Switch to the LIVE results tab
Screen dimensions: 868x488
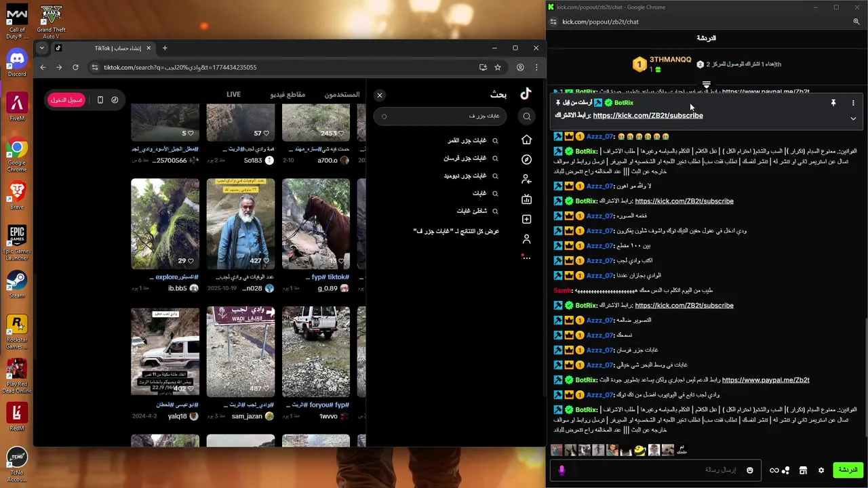(233, 94)
